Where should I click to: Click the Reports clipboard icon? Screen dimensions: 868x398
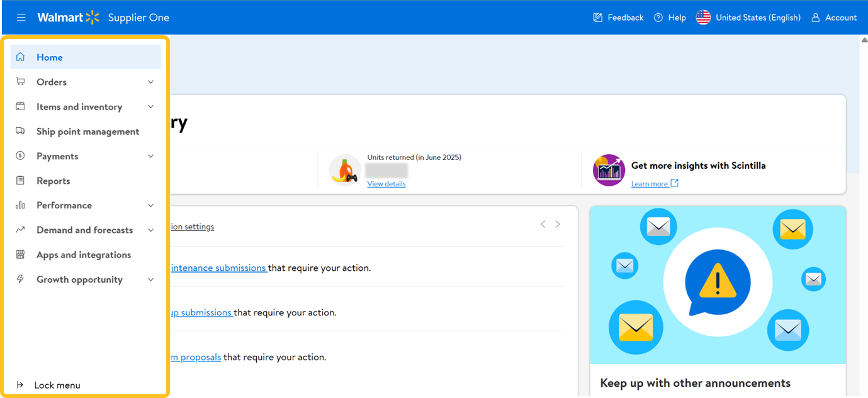point(20,181)
